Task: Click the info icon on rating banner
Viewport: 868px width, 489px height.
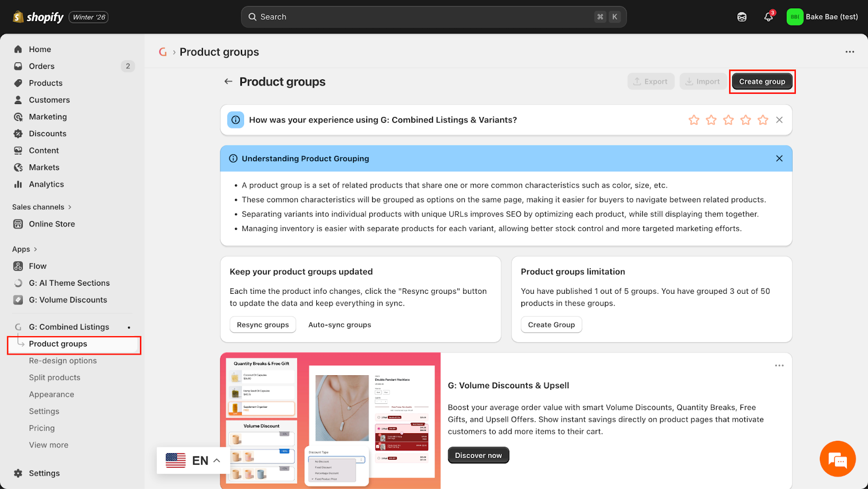Action: [x=235, y=120]
